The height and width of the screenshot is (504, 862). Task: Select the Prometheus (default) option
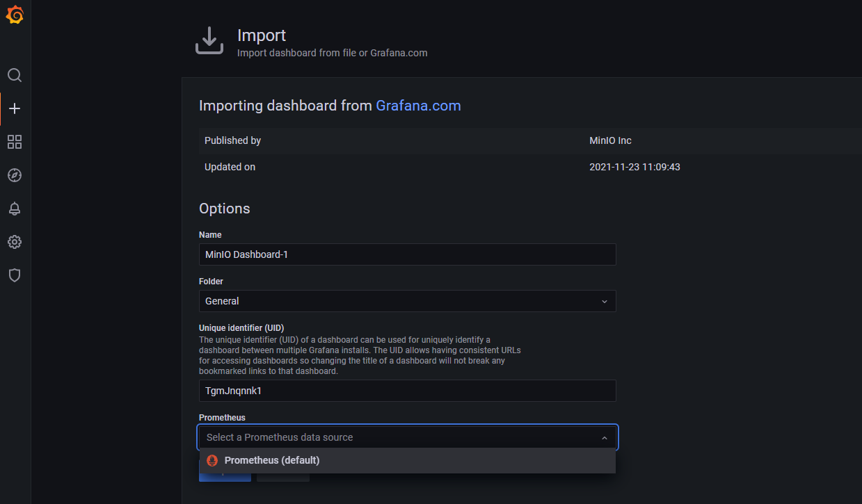(x=271, y=460)
